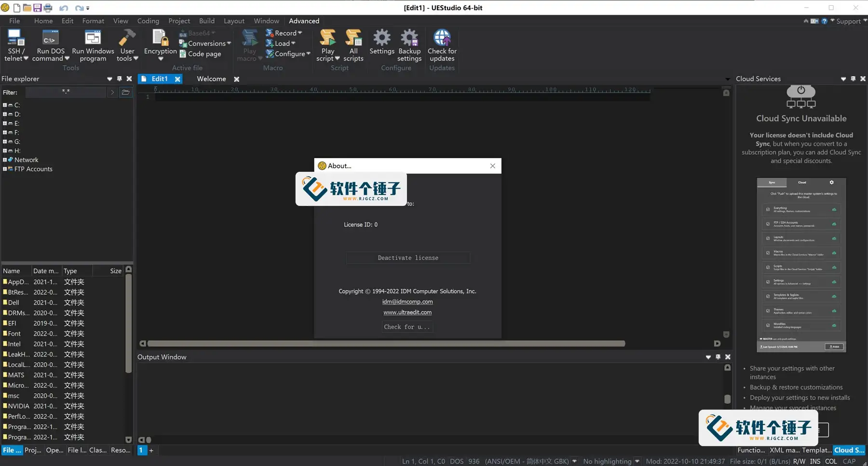Close the Edit1 tab with its X
Viewport: 868px width, 466px height.
coord(177,79)
